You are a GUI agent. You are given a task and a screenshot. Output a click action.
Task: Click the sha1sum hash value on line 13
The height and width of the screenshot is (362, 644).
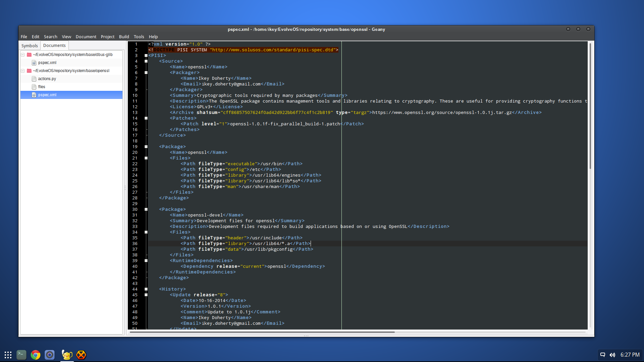(277, 113)
